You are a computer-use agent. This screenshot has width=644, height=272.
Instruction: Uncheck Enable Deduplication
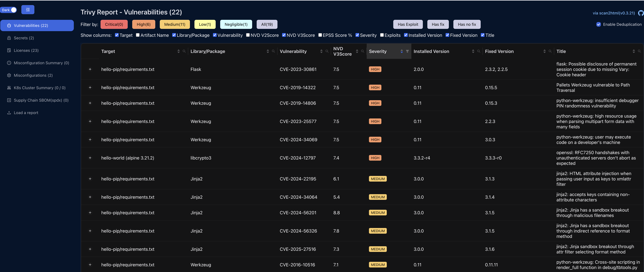[x=598, y=24]
